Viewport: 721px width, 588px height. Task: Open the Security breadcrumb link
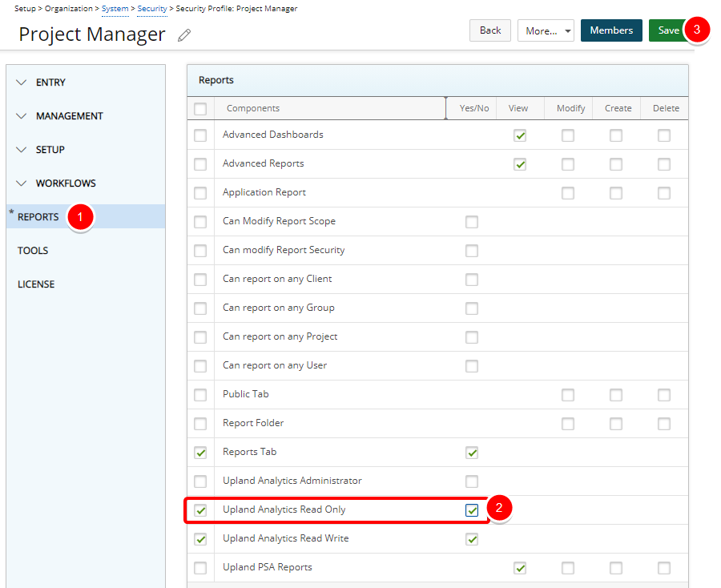pos(152,9)
